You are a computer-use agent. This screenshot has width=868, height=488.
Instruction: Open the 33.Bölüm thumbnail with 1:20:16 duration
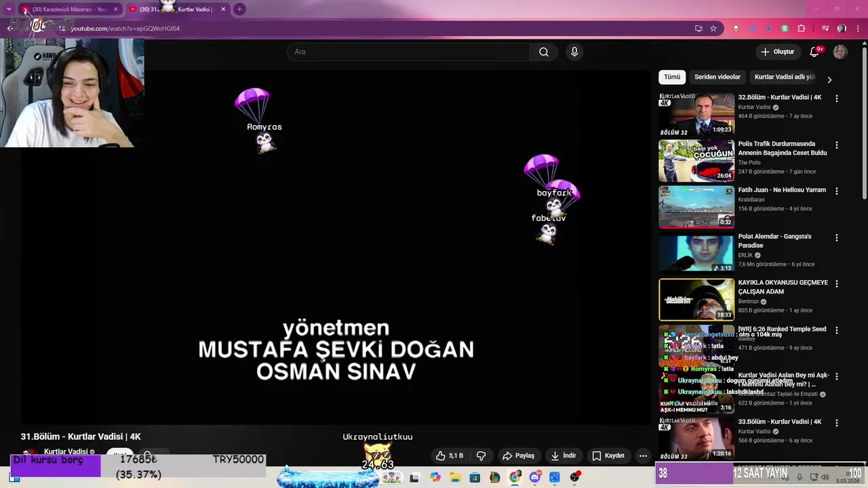[696, 439]
